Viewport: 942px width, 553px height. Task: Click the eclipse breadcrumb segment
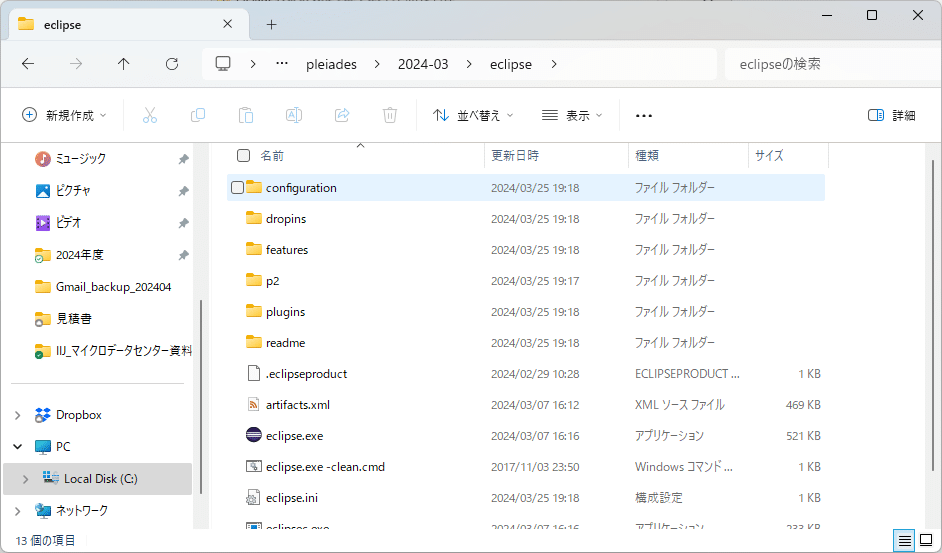(511, 64)
